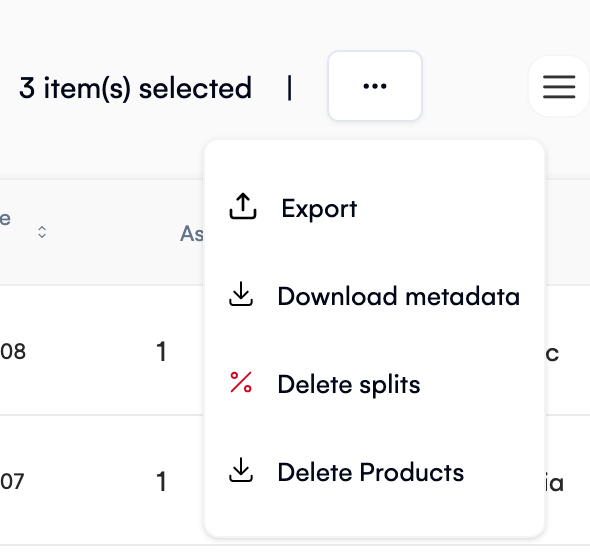Open the three-dot more actions button
Image resolution: width=590 pixels, height=560 pixels.
(375, 86)
